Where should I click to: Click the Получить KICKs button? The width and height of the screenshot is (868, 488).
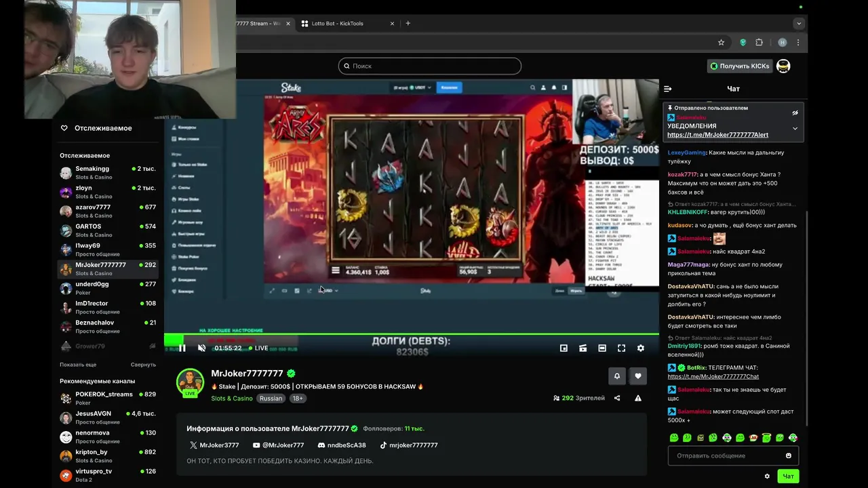click(739, 66)
